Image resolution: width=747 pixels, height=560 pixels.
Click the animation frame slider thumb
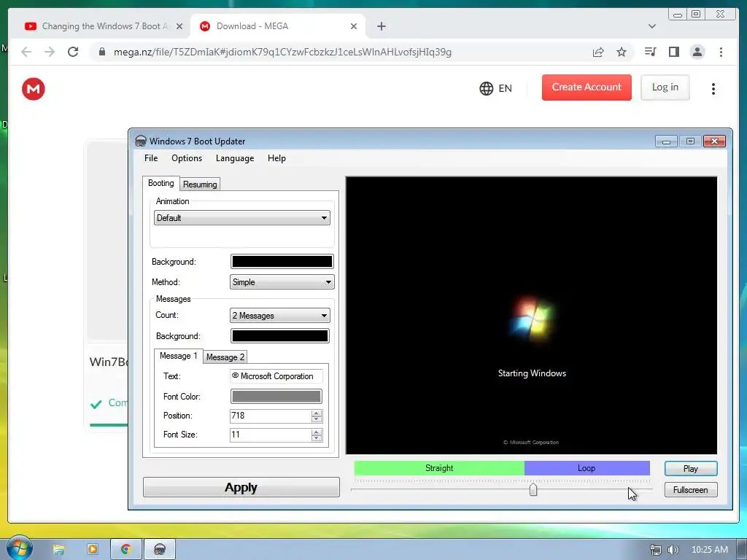click(533, 489)
